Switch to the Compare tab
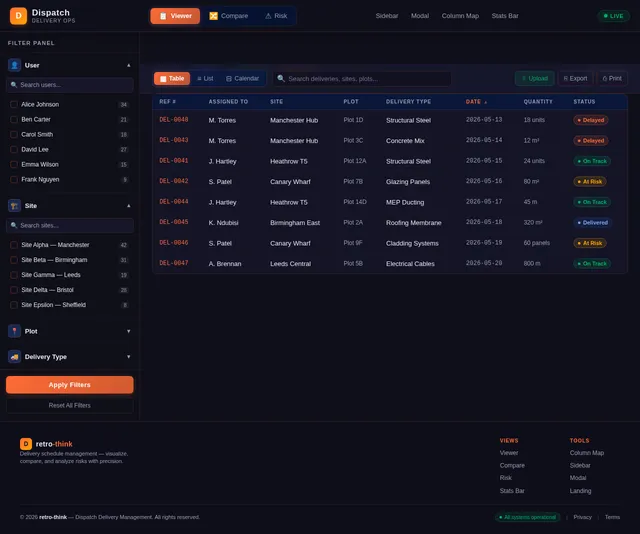Image resolution: width=640 pixels, height=534 pixels. pyautogui.click(x=229, y=16)
